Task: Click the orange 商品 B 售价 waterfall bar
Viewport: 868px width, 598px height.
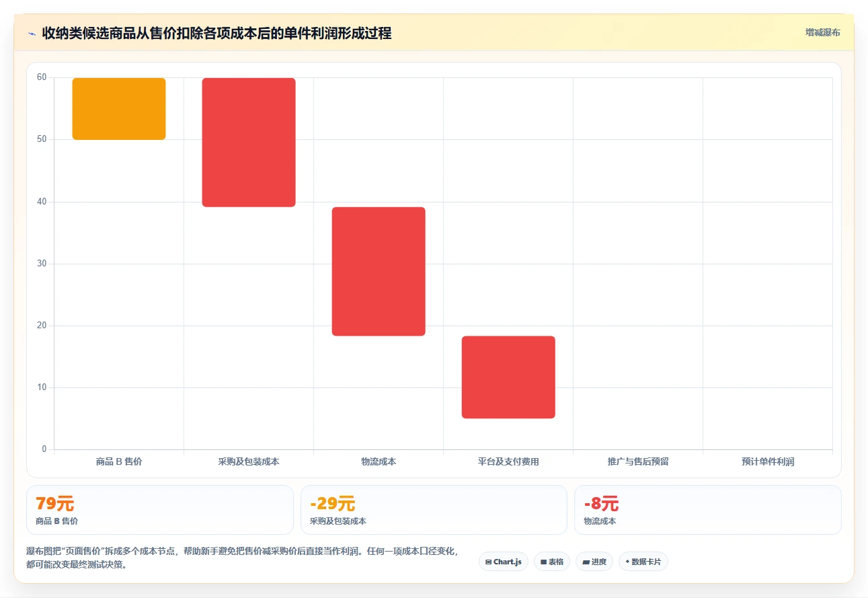Action: [x=119, y=109]
